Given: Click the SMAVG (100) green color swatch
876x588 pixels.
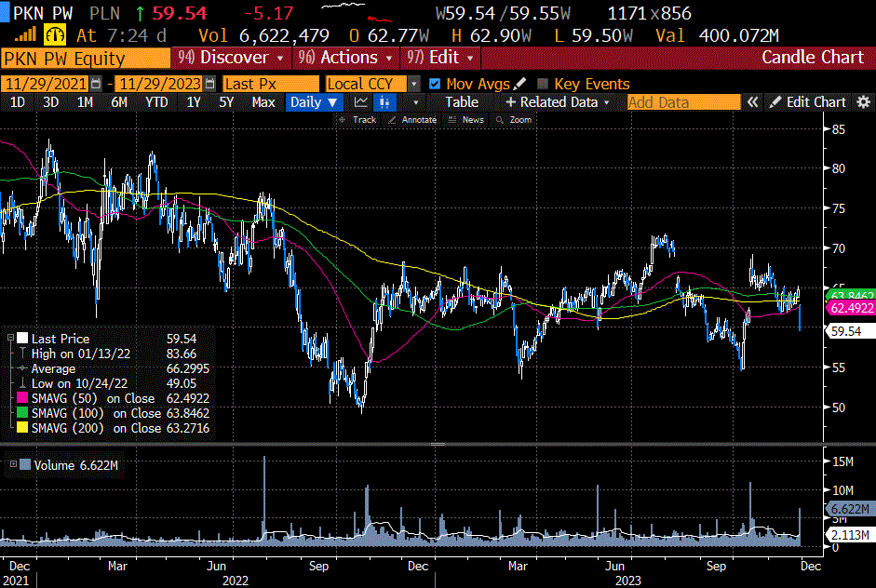Looking at the screenshot, I should pyautogui.click(x=22, y=413).
